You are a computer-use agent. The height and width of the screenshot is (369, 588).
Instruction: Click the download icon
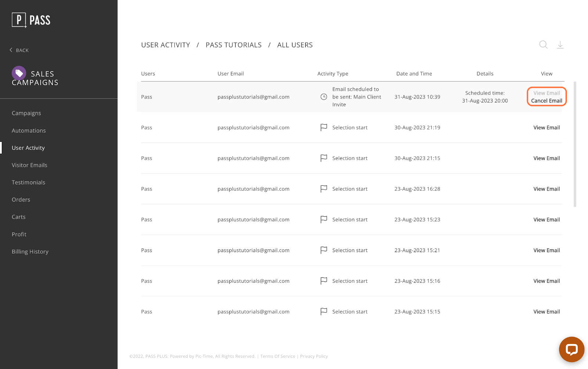click(560, 45)
